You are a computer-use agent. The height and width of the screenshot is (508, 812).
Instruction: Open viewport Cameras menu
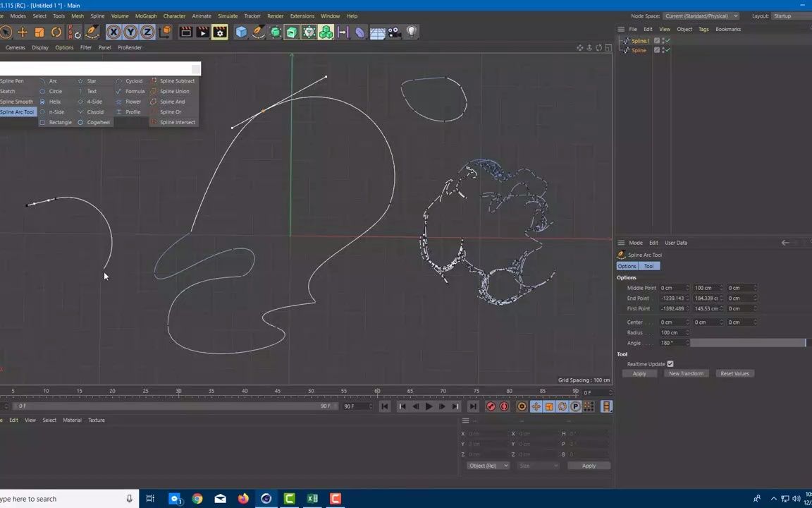[x=15, y=48]
